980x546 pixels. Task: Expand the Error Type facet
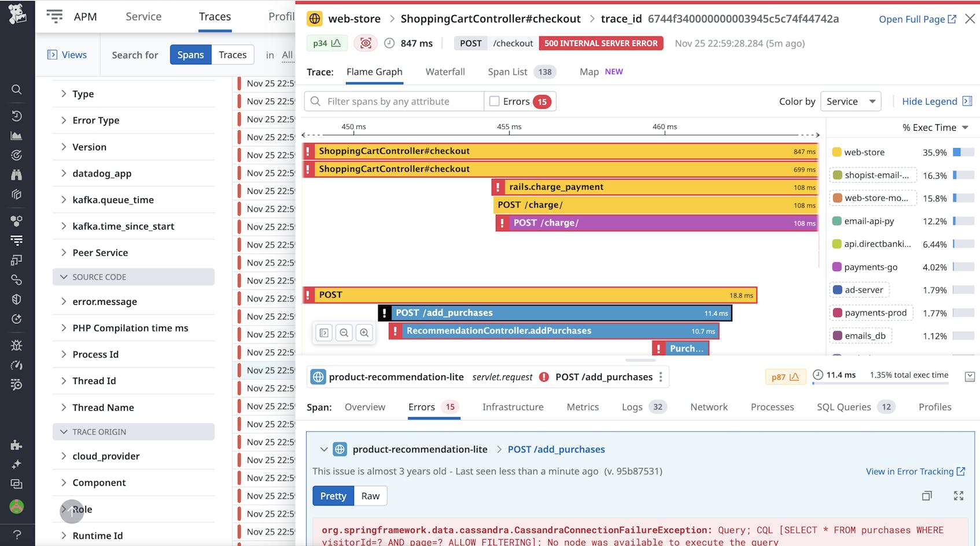click(x=96, y=120)
